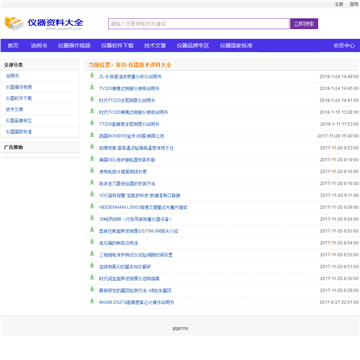Click the 注册 link at top right
The image size is (360, 360).
click(339, 4)
